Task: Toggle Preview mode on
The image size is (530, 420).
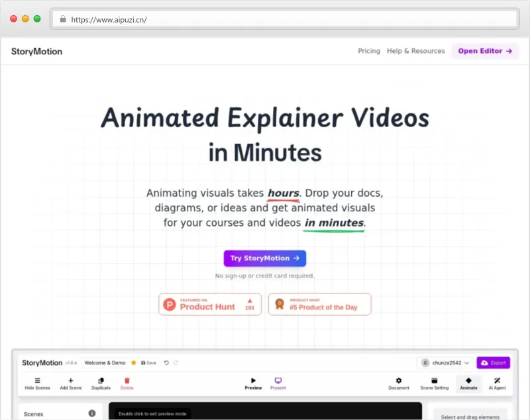Action: (253, 381)
